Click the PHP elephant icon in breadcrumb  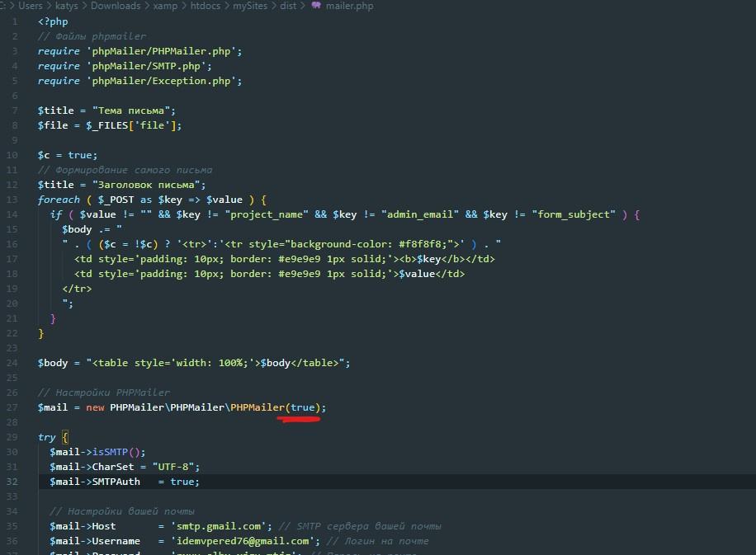(316, 6)
